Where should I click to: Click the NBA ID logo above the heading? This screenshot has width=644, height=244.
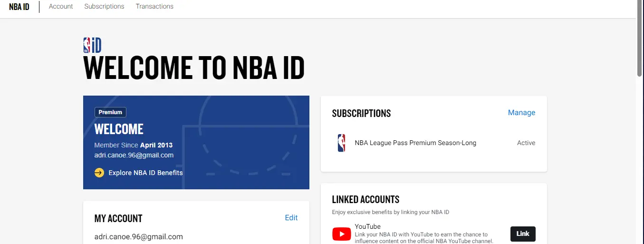click(x=92, y=45)
